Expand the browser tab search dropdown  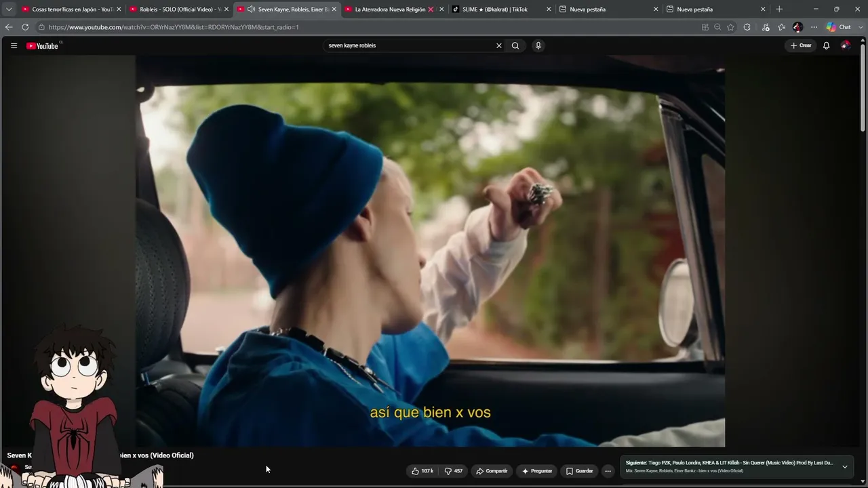pos(9,9)
